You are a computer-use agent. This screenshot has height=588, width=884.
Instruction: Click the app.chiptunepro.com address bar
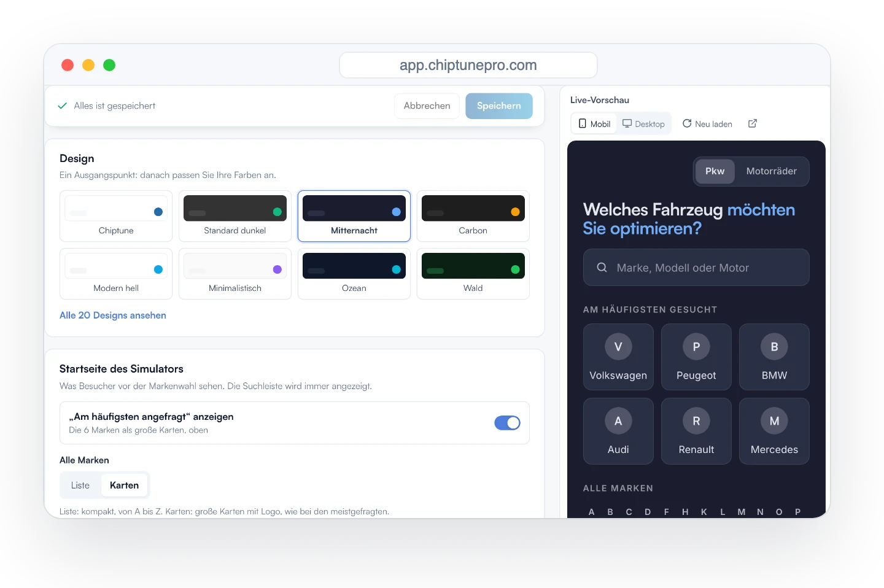(468, 65)
